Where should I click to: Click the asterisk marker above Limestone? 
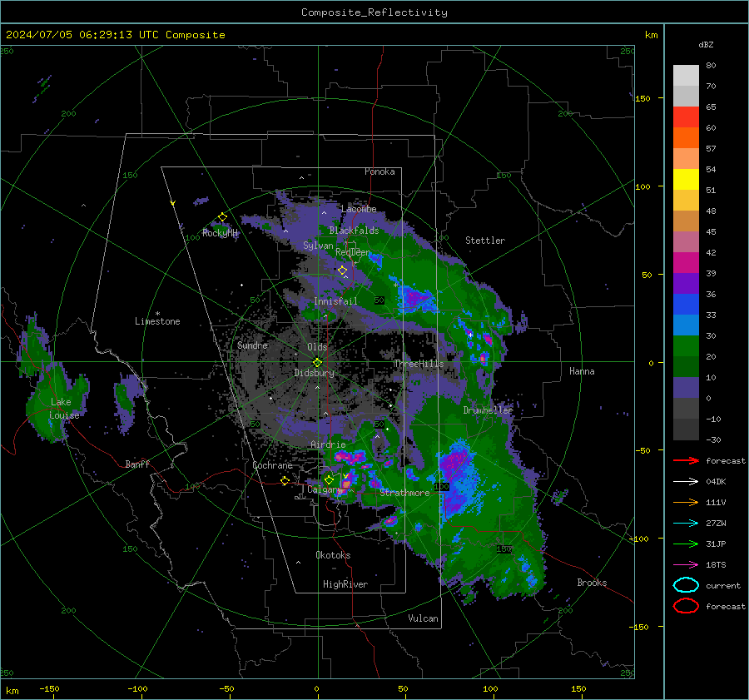click(x=157, y=314)
